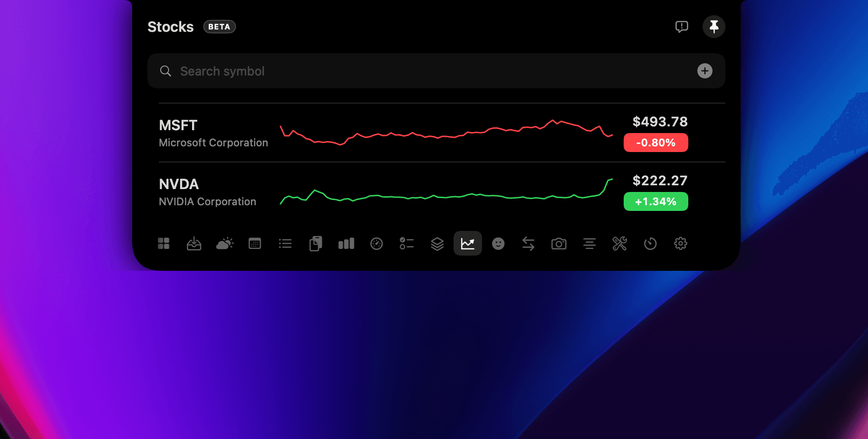Add a symbol with the plus button
The image size is (868, 439).
(x=705, y=71)
